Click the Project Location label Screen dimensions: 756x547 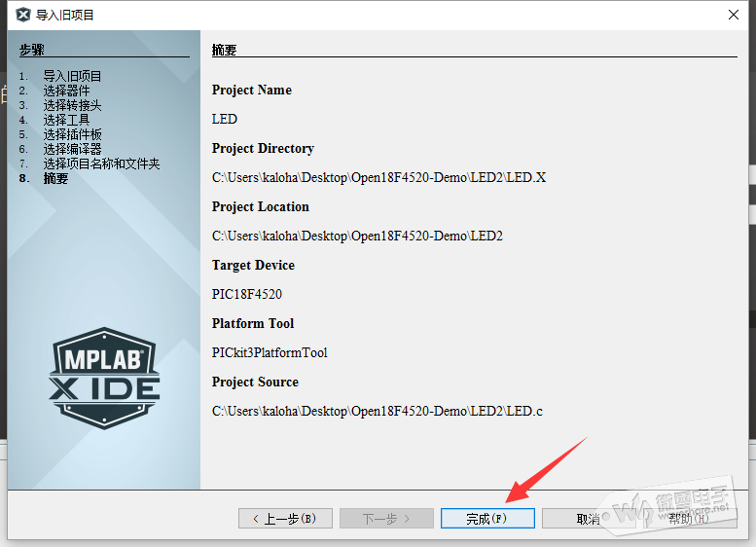261,206
